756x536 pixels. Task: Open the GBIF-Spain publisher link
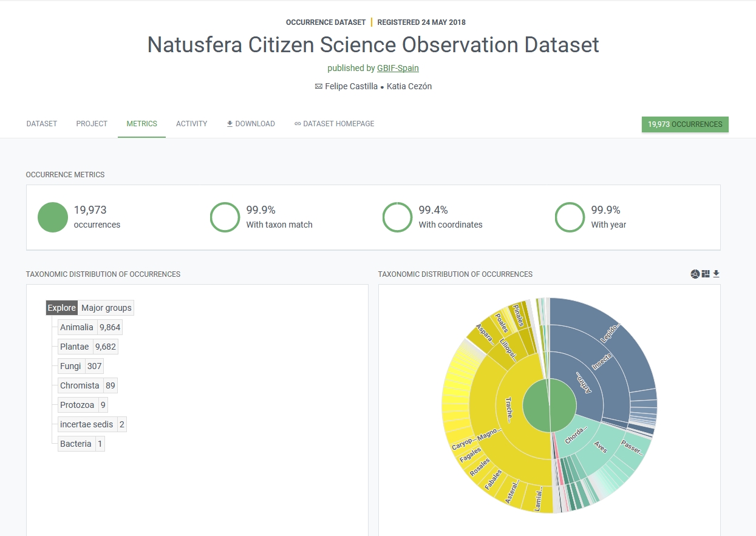398,68
